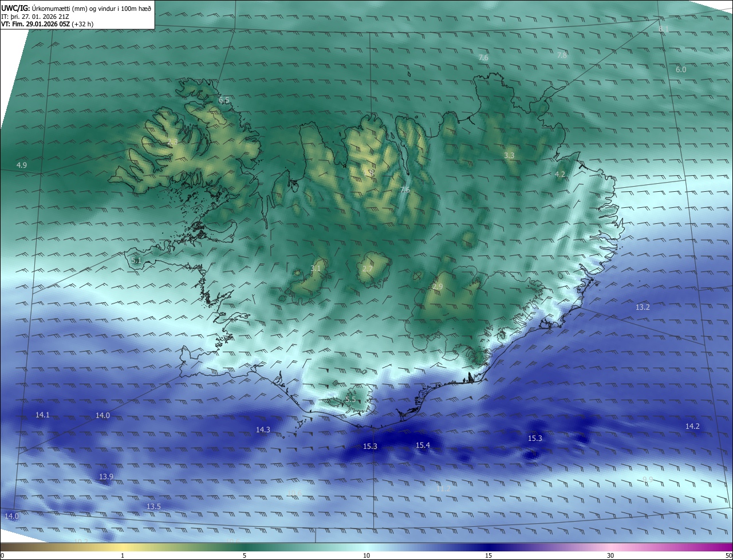733x560 pixels.
Task: Click the 5.5 value label
Action: tap(350, 400)
